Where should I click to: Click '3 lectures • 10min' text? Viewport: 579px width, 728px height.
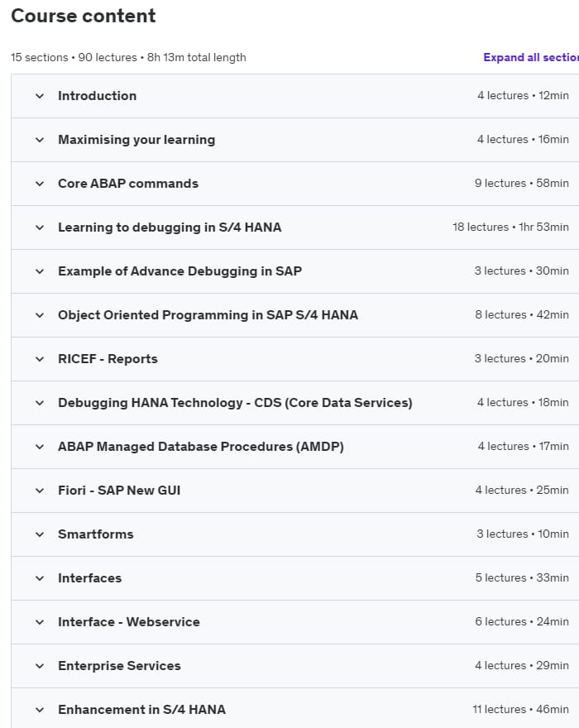523,534
